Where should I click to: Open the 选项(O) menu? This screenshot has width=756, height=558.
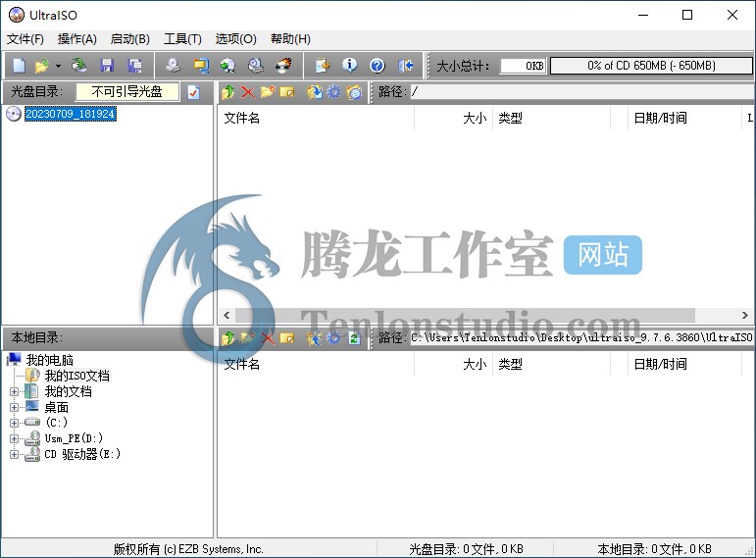coord(235,39)
